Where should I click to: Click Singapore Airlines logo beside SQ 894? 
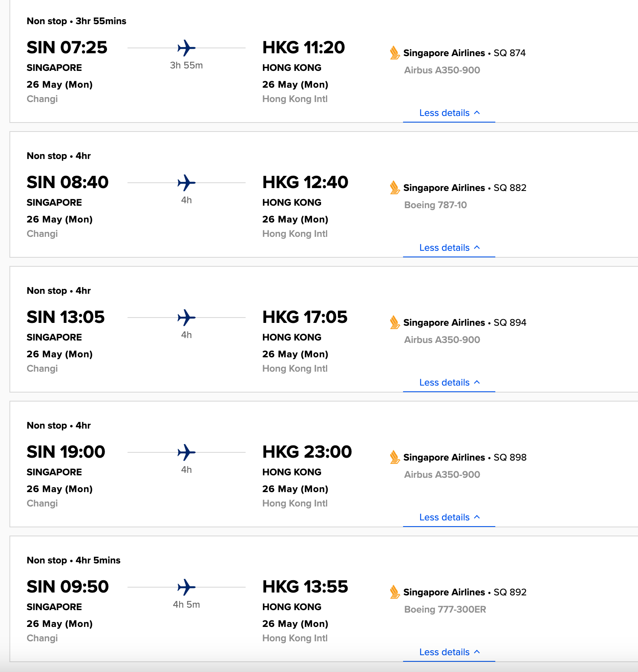(x=394, y=322)
